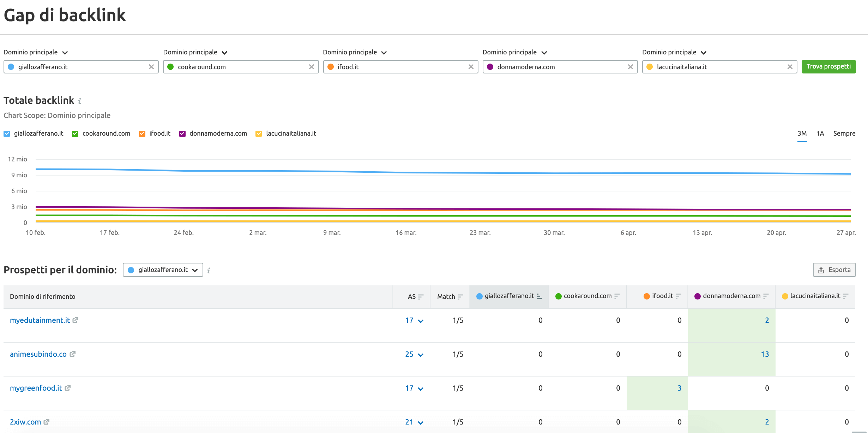Open Dominio principale dropdown above ifood.it

tap(355, 52)
